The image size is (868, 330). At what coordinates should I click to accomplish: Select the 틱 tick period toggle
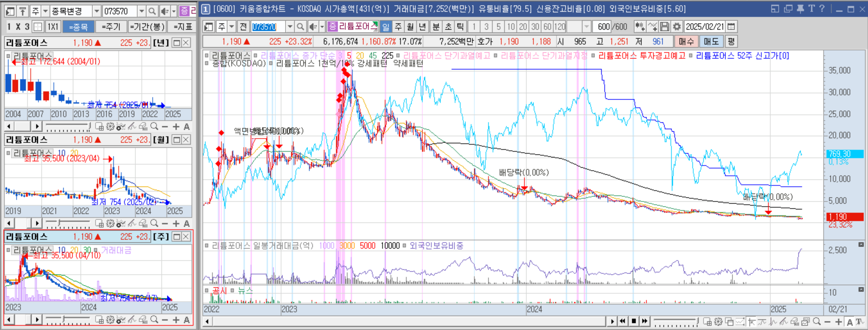460,27
